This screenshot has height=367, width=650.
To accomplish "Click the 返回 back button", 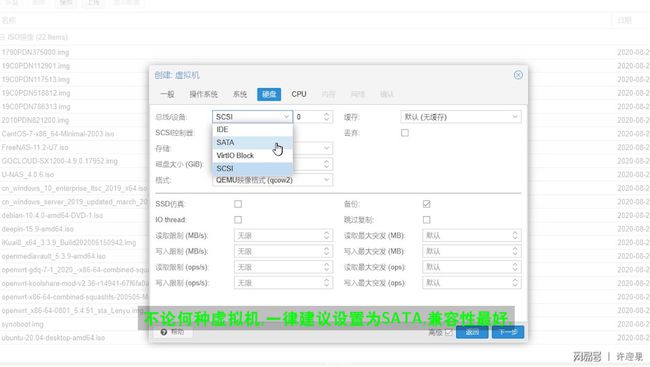I will [472, 332].
